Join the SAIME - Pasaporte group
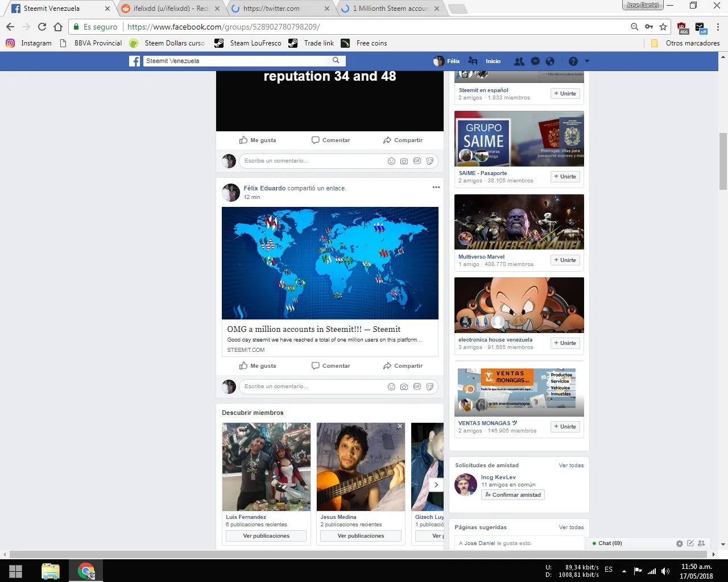 pyautogui.click(x=565, y=177)
